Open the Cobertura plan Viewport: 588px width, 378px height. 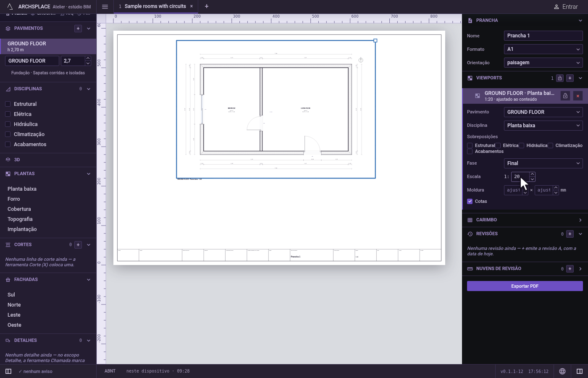click(19, 209)
